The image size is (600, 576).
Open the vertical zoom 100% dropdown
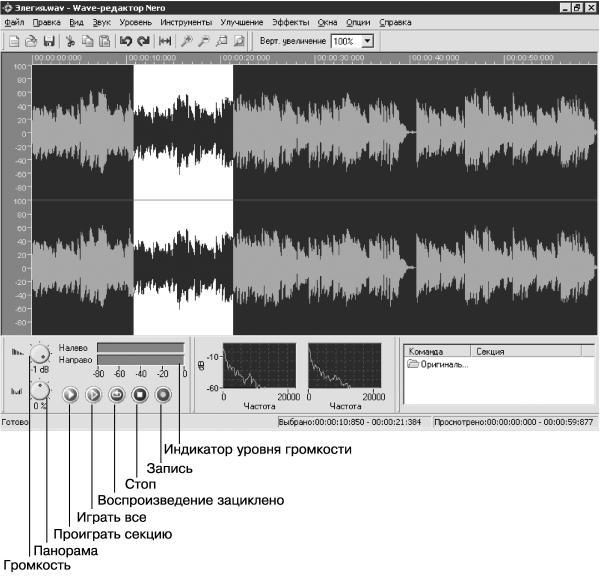coord(367,41)
